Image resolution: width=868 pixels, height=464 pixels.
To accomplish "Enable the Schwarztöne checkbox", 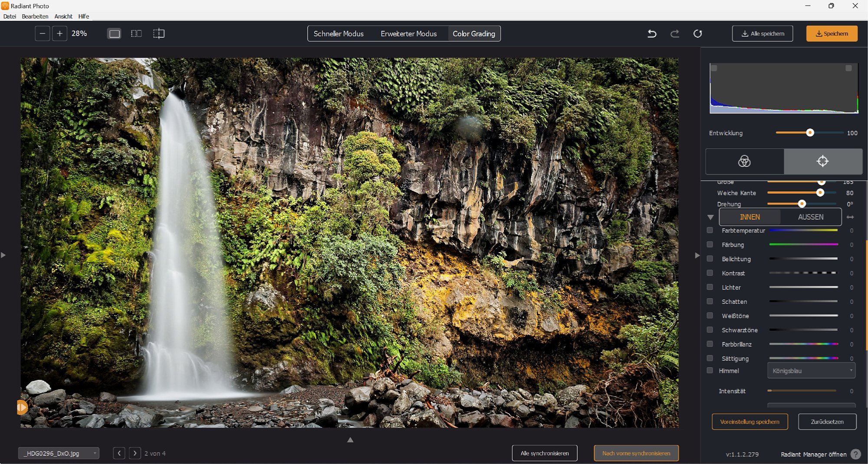I will (x=710, y=330).
